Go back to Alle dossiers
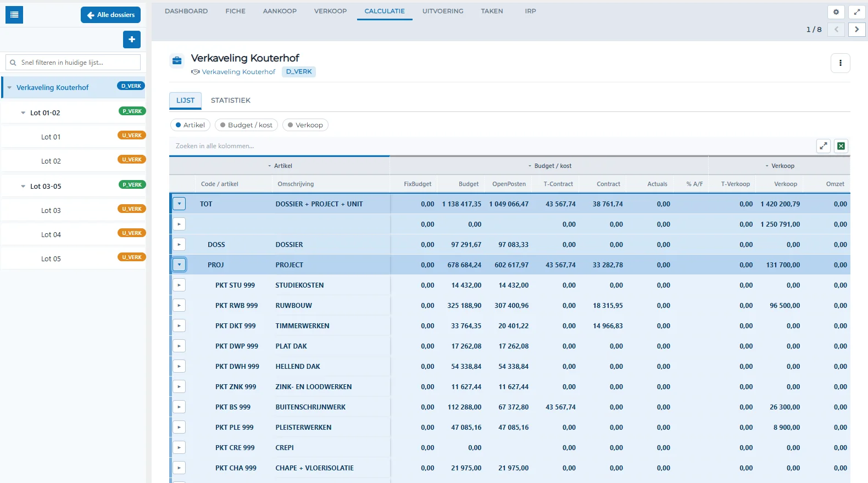Image resolution: width=868 pixels, height=483 pixels. coord(110,15)
